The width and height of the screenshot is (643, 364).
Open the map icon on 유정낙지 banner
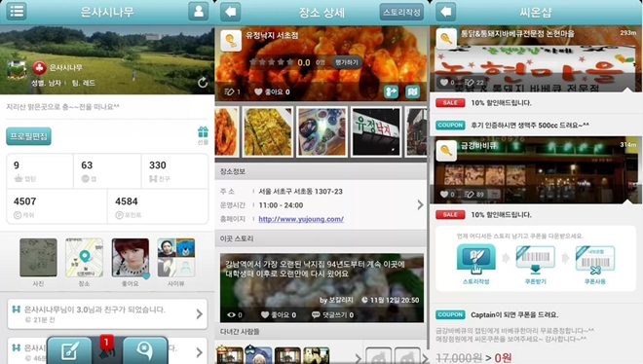click(x=412, y=91)
